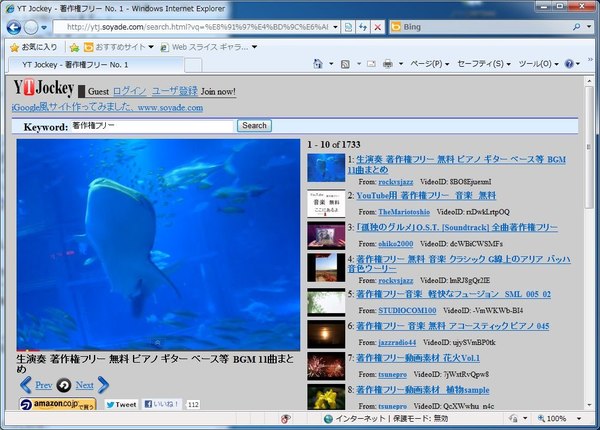
Task: Click the Refresh page icon
Action: (362, 27)
